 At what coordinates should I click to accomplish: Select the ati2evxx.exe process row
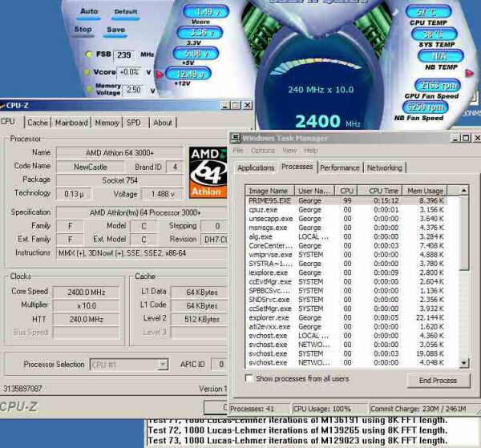[346, 327]
